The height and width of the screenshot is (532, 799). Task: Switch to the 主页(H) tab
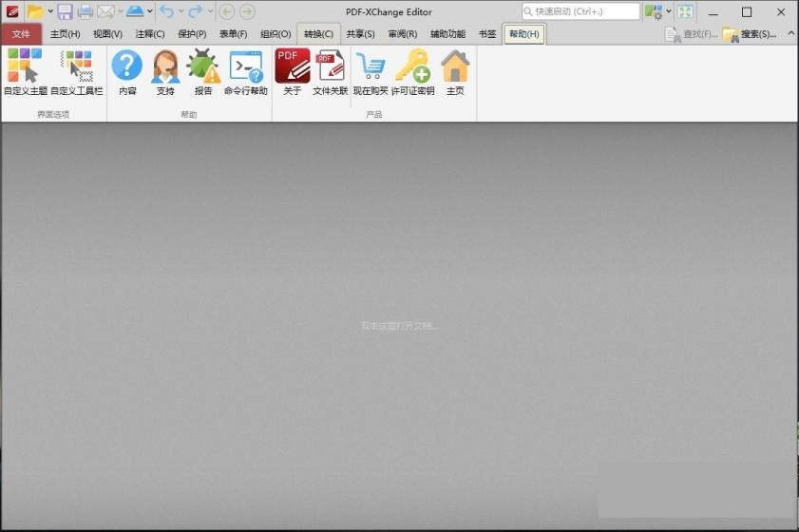66,34
